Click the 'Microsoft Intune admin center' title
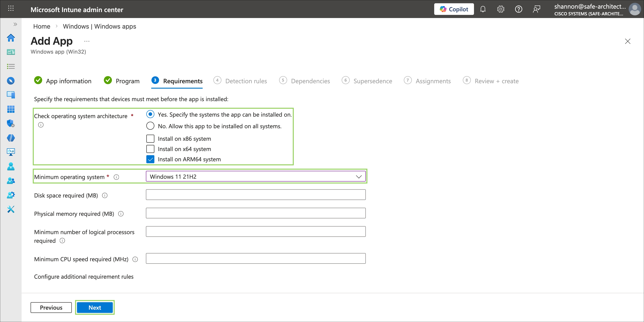 (77, 10)
